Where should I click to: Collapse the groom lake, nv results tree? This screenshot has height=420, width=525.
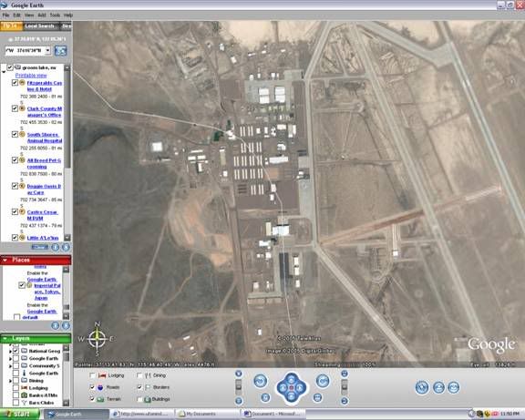[x=4, y=71]
